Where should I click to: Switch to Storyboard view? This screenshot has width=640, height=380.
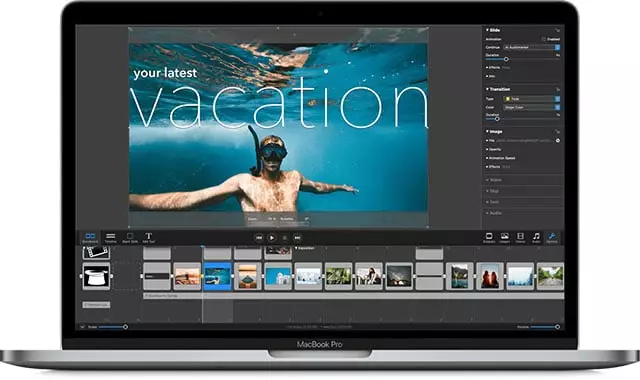click(x=90, y=238)
